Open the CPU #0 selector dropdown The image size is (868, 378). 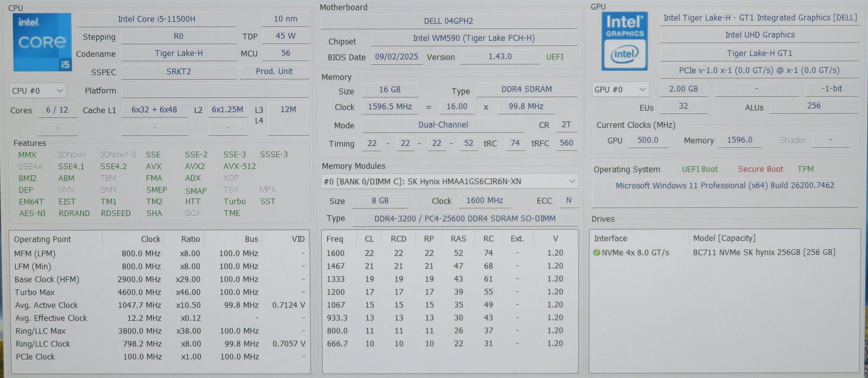click(37, 91)
